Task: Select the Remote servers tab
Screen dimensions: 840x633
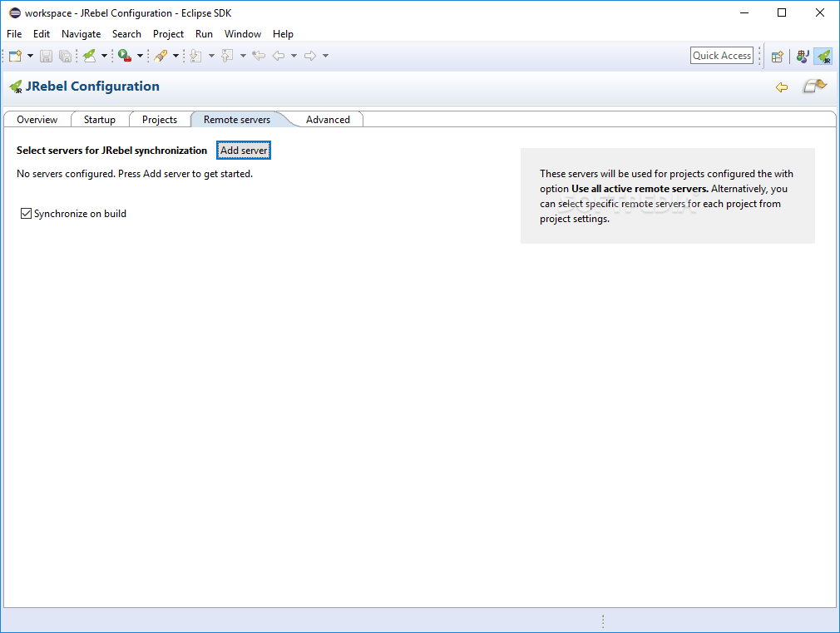Action: point(237,120)
